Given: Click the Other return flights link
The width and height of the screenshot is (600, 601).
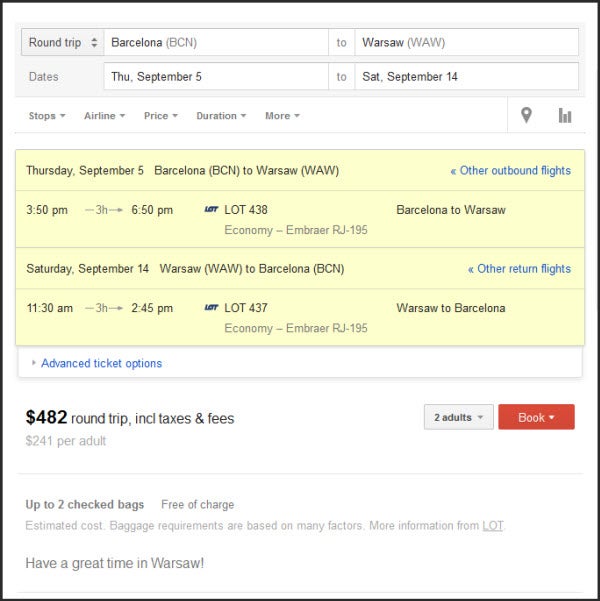Looking at the screenshot, I should tap(519, 269).
